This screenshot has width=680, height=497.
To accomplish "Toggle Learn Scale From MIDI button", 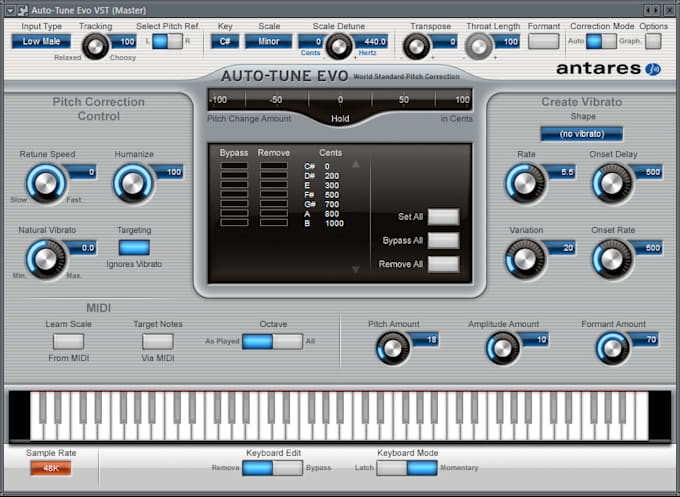I will click(68, 341).
